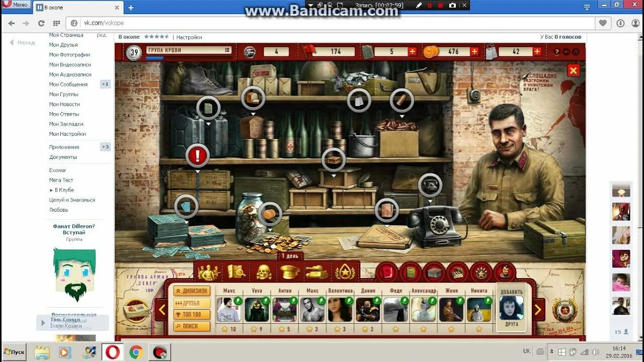Click the Пуск start button
The image size is (644, 362).
pyautogui.click(x=14, y=352)
